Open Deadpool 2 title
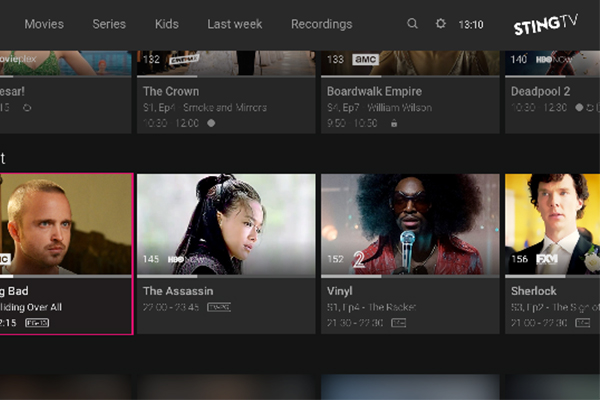Image resolution: width=600 pixels, height=400 pixels. (540, 91)
